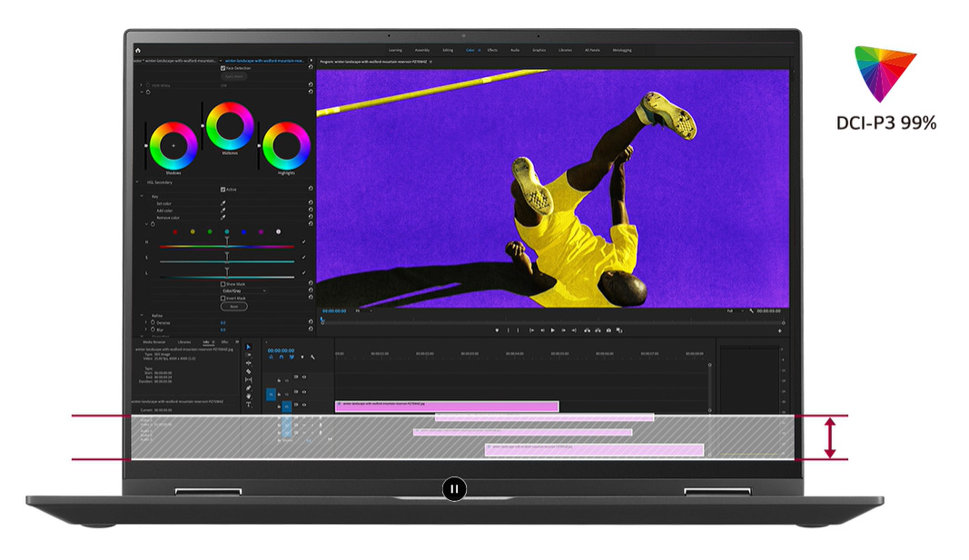The image size is (969, 560).
Task: Switch to the Audio workspace
Action: (515, 50)
